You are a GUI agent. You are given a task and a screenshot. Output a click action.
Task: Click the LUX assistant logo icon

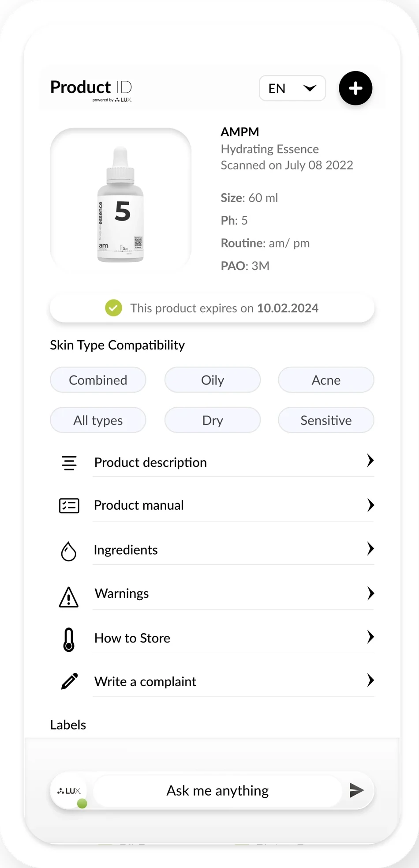tap(69, 791)
